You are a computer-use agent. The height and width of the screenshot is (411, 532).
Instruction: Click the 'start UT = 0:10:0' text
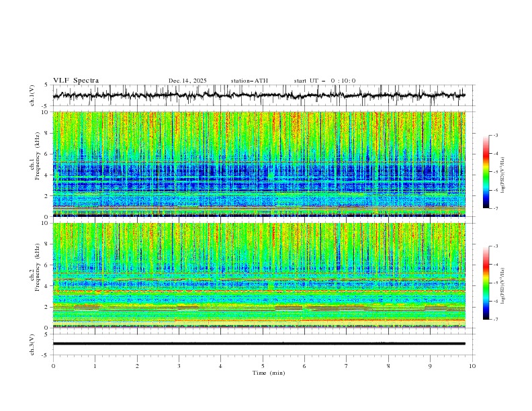pos(324,81)
